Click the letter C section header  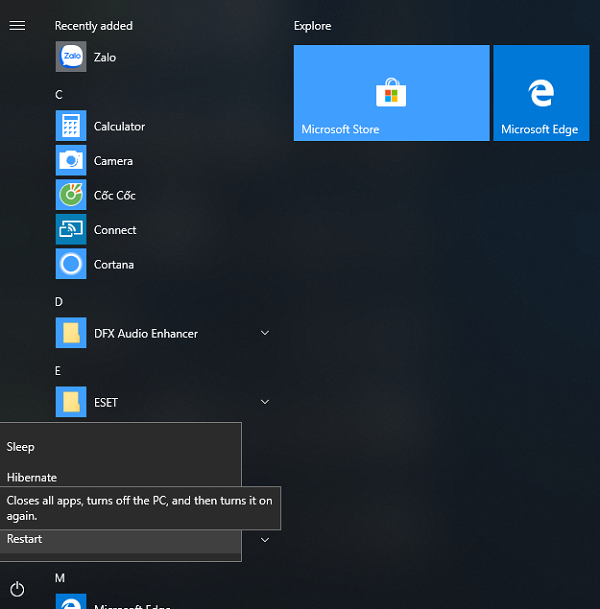pos(59,95)
